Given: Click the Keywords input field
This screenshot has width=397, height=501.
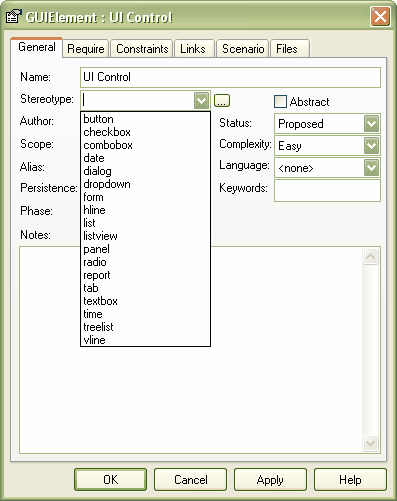Looking at the screenshot, I should (x=327, y=191).
